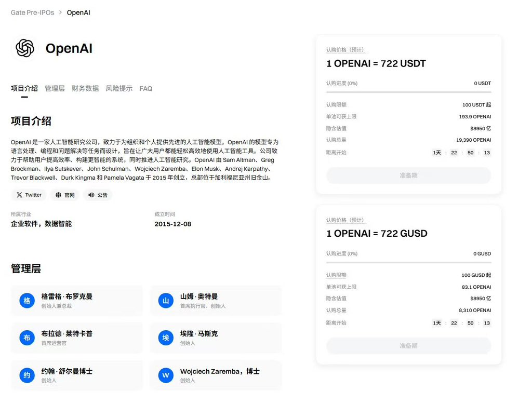532x405 pixels.
Task: Click the GUSD subscription progress bar
Action: pos(408,262)
